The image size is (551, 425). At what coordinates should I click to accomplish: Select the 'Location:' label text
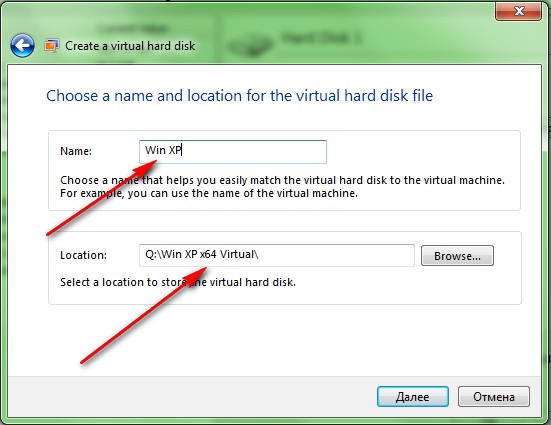point(83,255)
